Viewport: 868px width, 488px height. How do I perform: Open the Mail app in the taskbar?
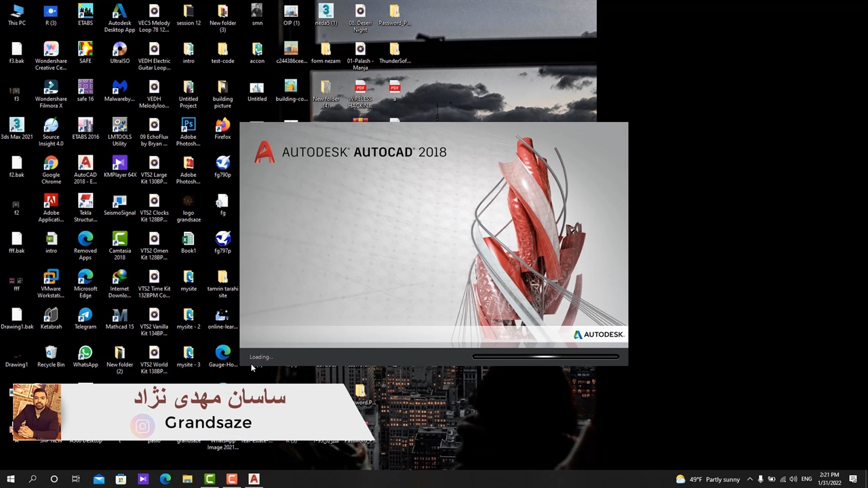[x=99, y=479]
